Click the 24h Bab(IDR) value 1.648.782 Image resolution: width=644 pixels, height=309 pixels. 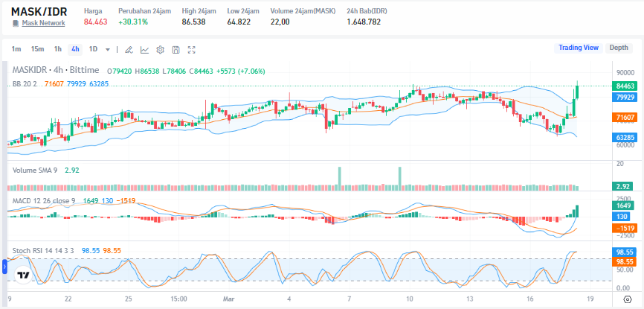pos(364,22)
